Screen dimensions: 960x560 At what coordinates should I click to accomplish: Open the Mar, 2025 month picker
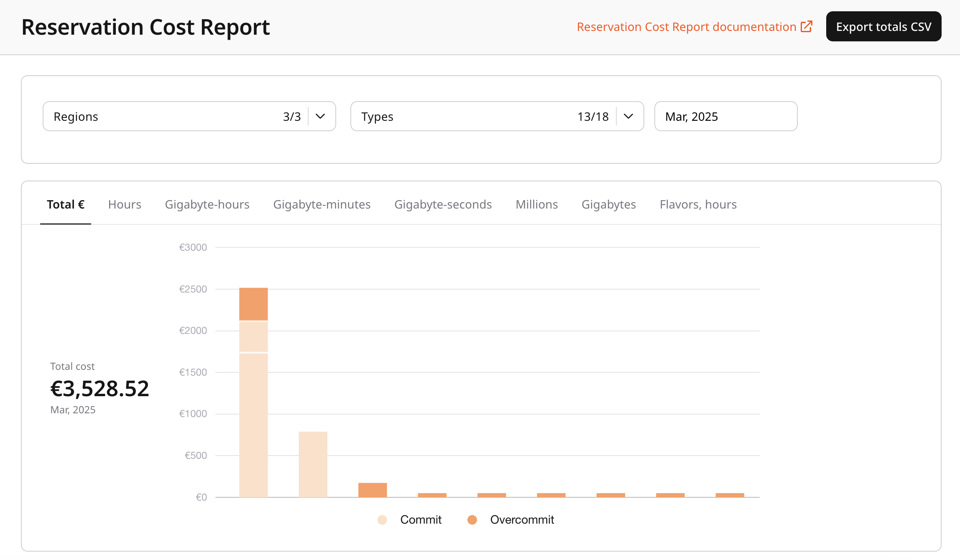click(x=725, y=116)
